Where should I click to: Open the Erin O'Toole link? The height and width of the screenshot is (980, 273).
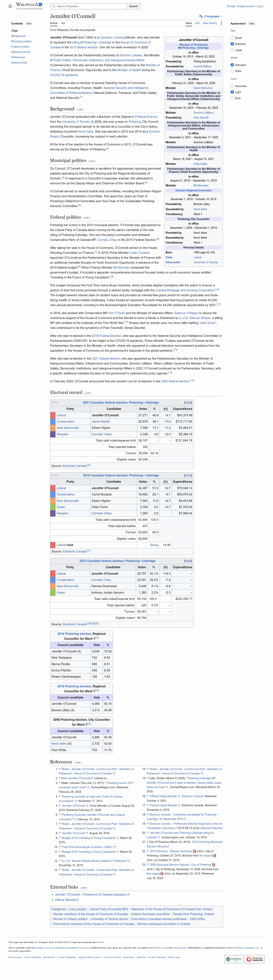point(116,313)
